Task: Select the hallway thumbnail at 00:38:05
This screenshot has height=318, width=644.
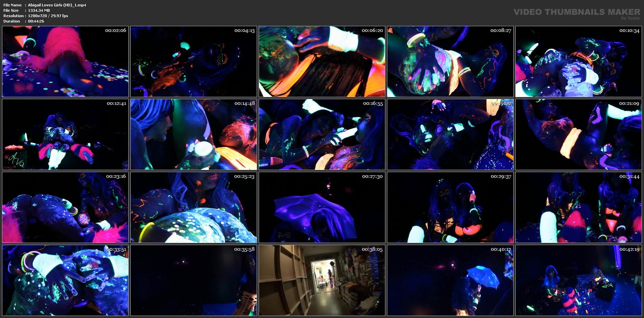Action: 322,280
